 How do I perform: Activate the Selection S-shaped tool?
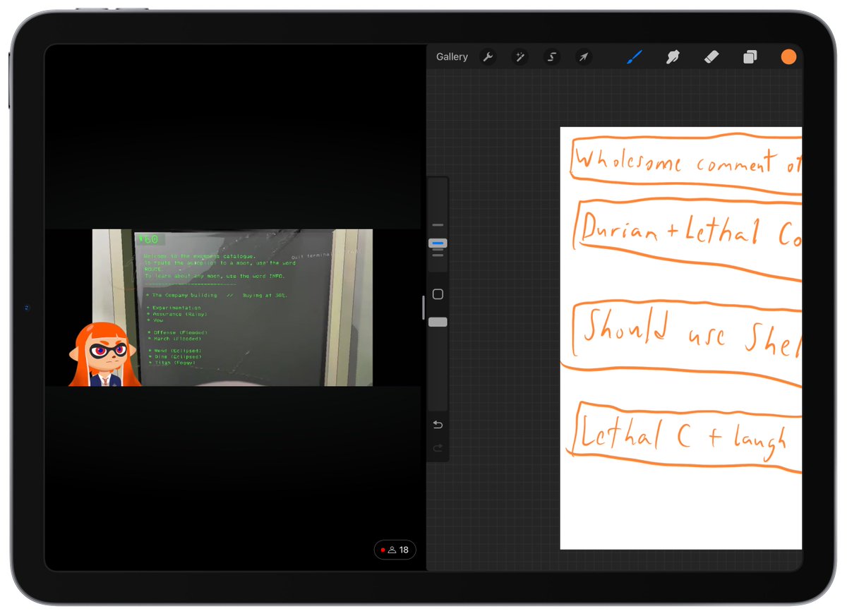(x=552, y=57)
